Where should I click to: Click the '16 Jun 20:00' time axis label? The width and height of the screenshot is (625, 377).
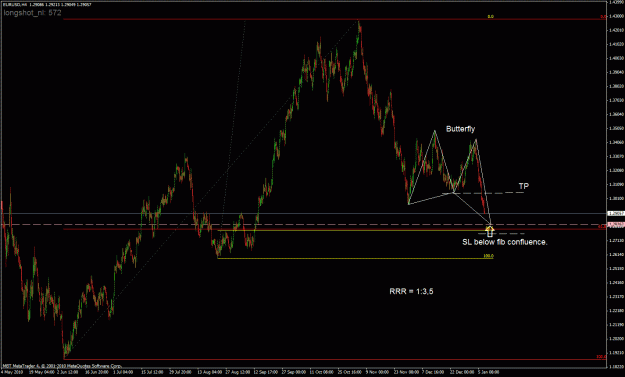[x=97, y=372]
